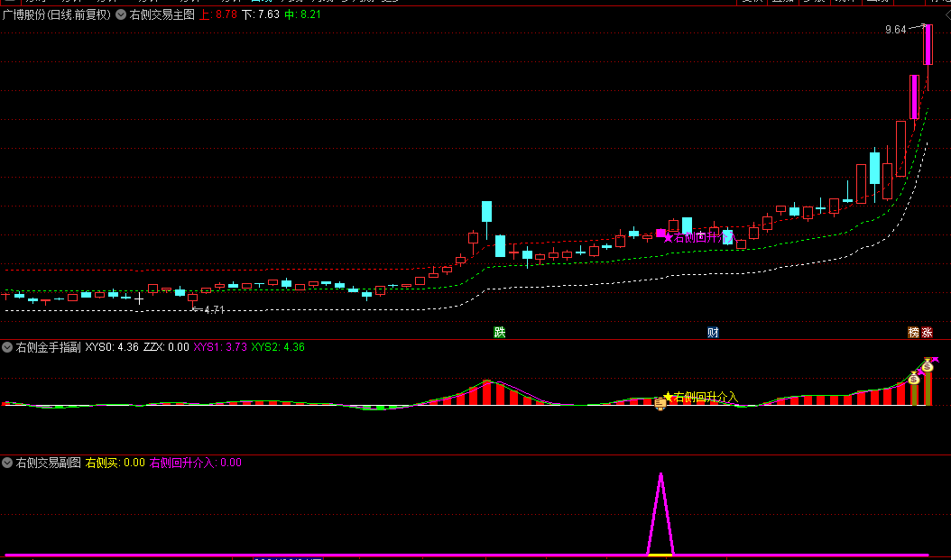Click the 右侧交易主图 indicator name
This screenshot has height=560, width=951.
pos(162,14)
